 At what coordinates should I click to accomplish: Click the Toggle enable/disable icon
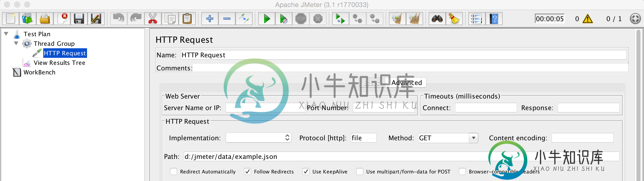(244, 19)
